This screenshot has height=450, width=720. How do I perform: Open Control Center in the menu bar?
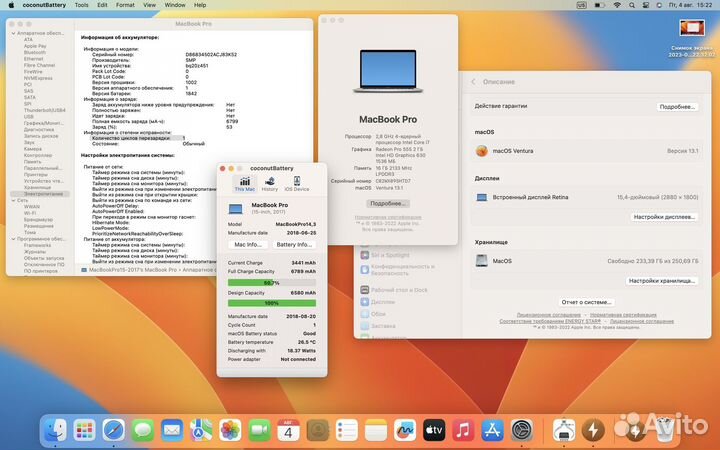[646, 5]
